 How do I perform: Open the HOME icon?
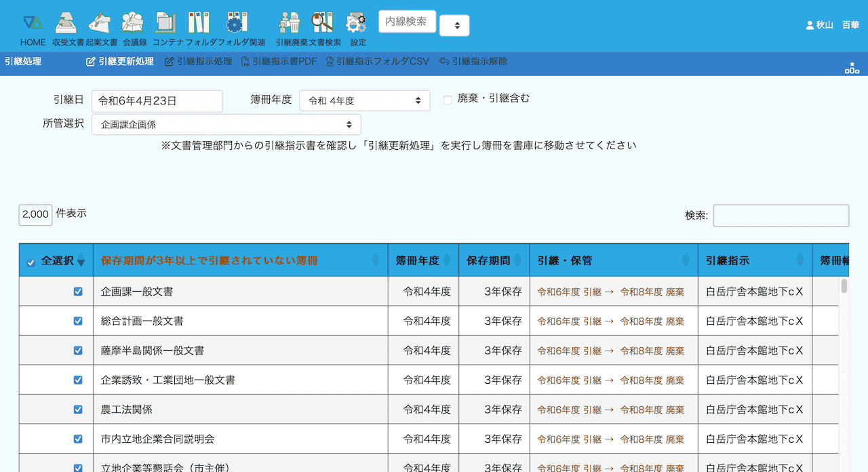point(33,24)
